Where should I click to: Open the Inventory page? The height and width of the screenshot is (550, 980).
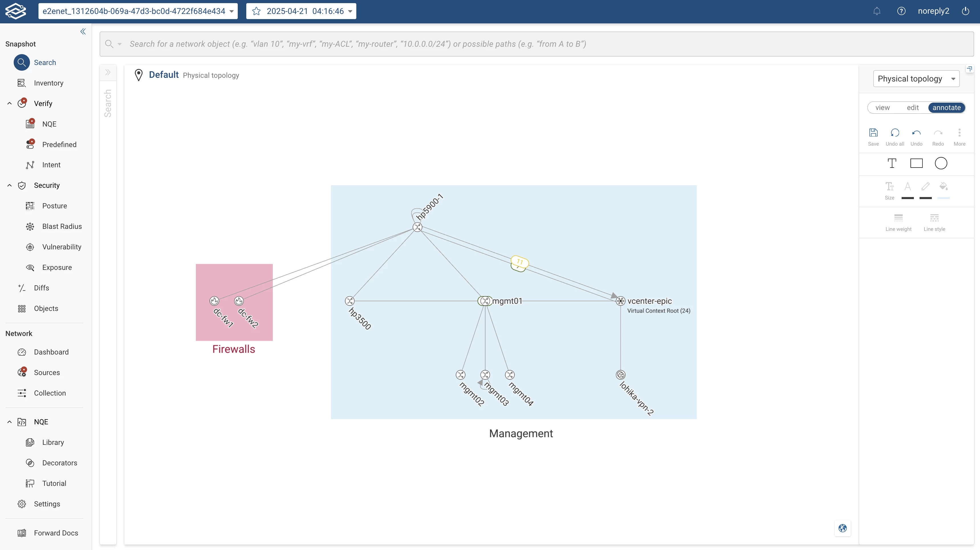pos(48,83)
